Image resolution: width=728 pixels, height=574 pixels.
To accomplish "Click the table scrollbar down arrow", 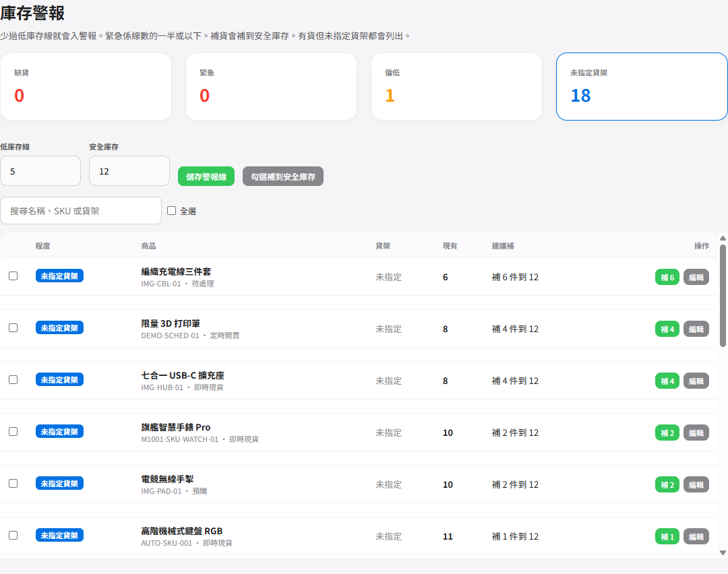I will [x=723, y=552].
